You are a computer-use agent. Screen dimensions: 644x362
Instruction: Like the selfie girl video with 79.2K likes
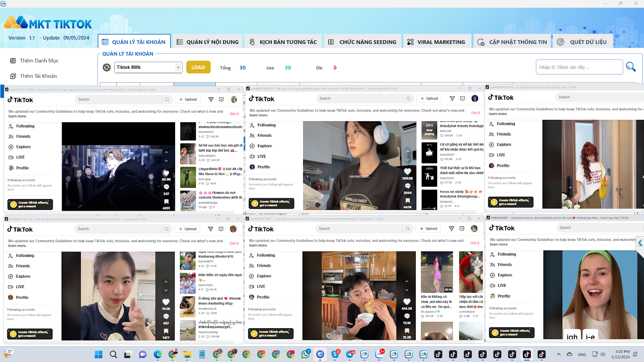click(x=166, y=302)
